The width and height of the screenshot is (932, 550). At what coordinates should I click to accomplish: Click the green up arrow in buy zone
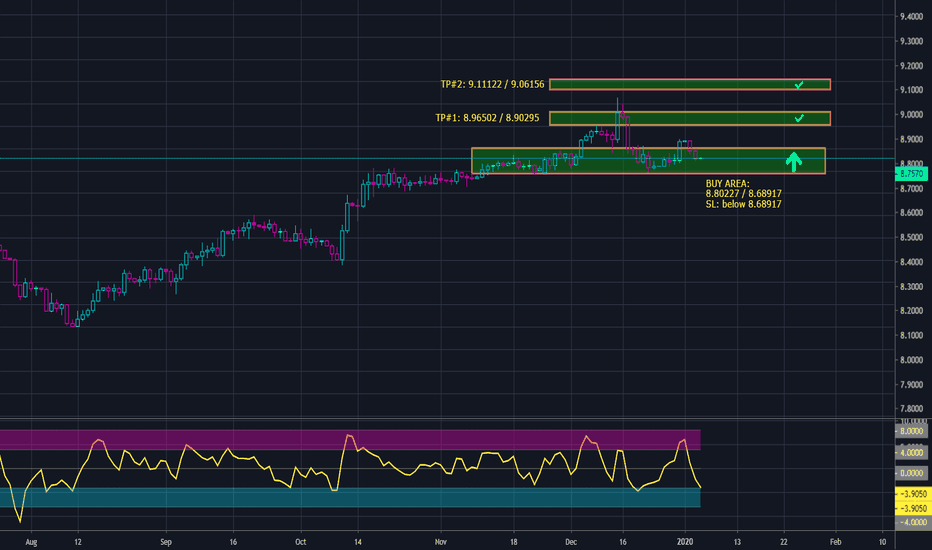794,161
